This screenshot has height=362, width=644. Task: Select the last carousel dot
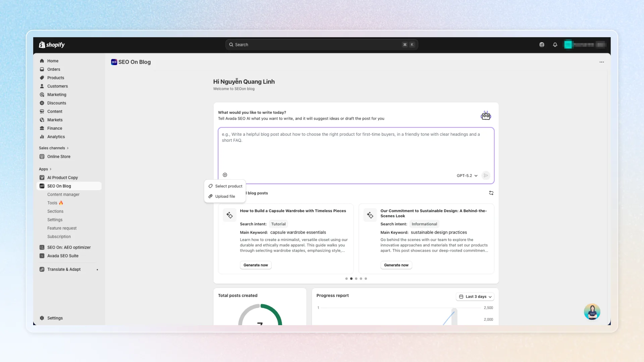pos(366,279)
